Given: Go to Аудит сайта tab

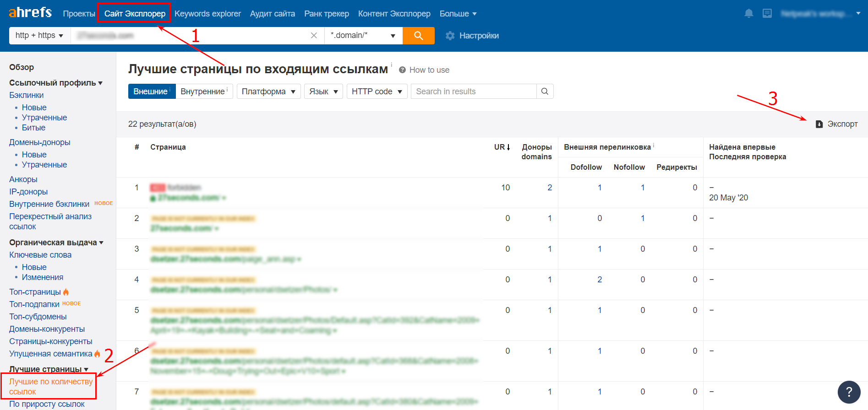Looking at the screenshot, I should pyautogui.click(x=273, y=14).
